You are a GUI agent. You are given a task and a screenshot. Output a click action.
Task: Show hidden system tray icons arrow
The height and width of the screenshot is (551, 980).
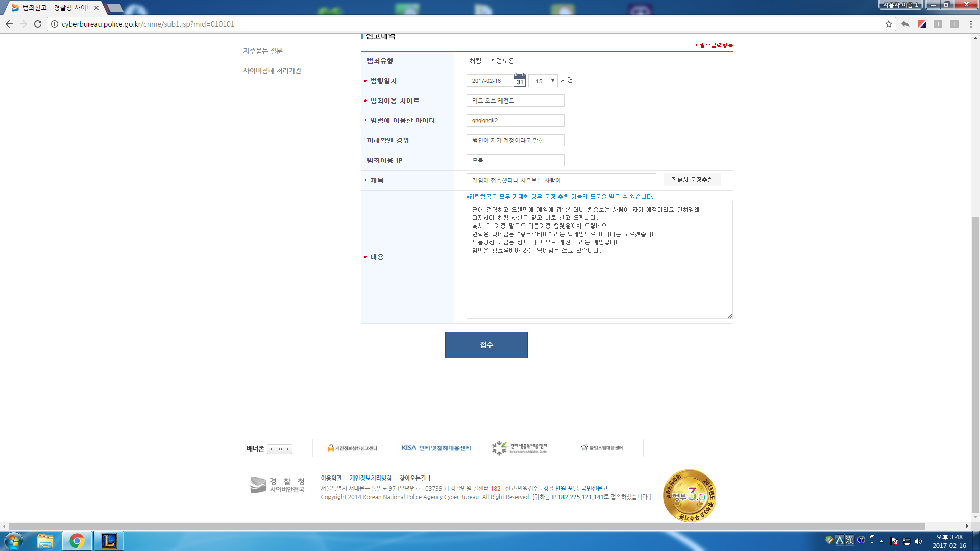[881, 541]
